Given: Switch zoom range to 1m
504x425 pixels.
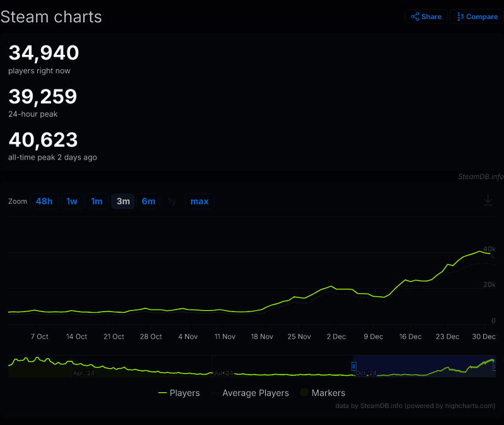Looking at the screenshot, I should point(96,201).
